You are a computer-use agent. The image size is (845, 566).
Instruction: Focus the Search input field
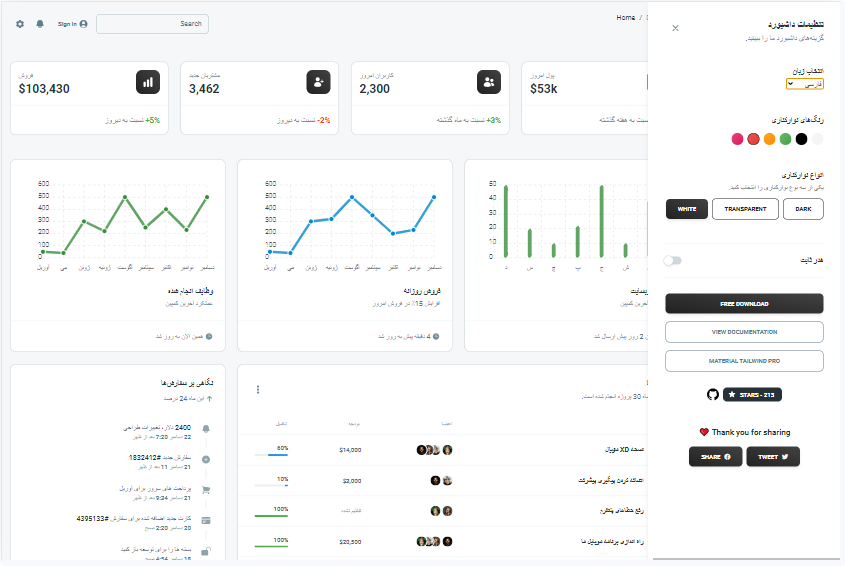pos(153,24)
